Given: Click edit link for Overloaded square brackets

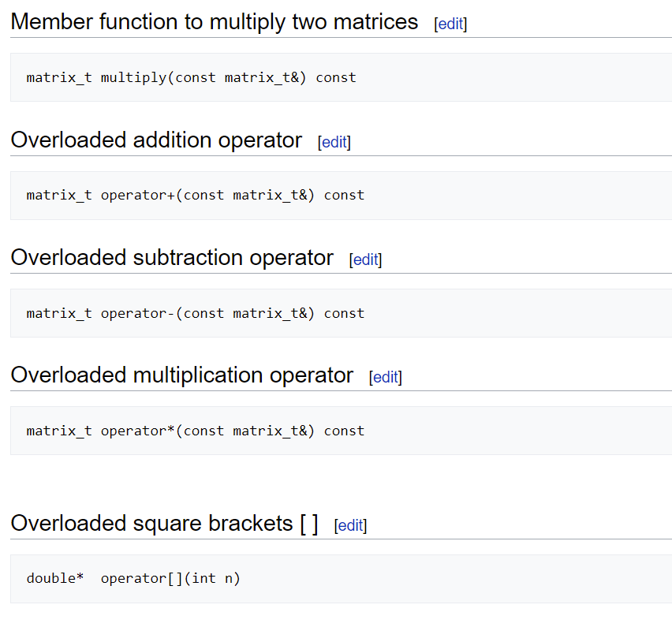Looking at the screenshot, I should 349,525.
